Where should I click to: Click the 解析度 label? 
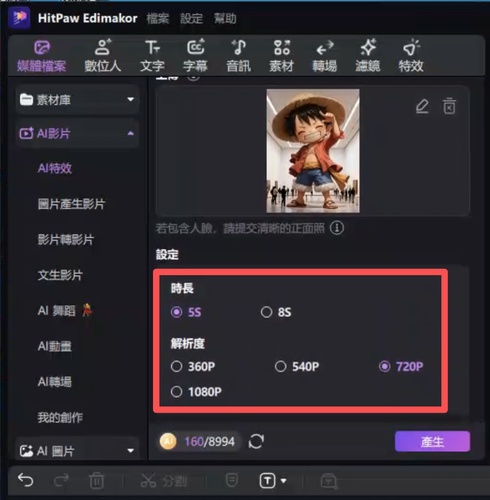point(188,343)
